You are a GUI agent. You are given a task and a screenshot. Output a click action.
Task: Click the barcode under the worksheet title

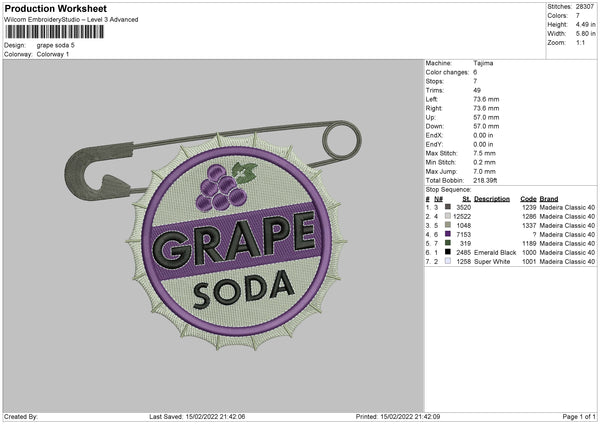[x=54, y=32]
